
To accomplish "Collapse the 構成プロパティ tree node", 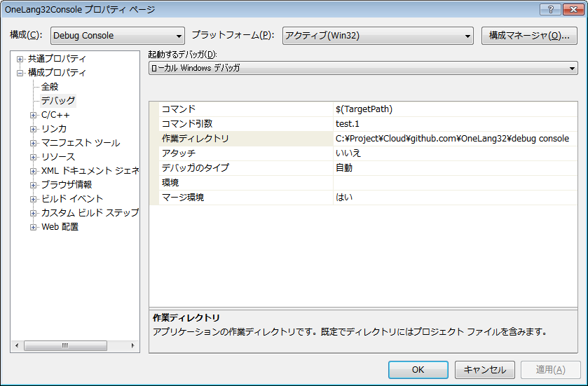I will pos(20,73).
